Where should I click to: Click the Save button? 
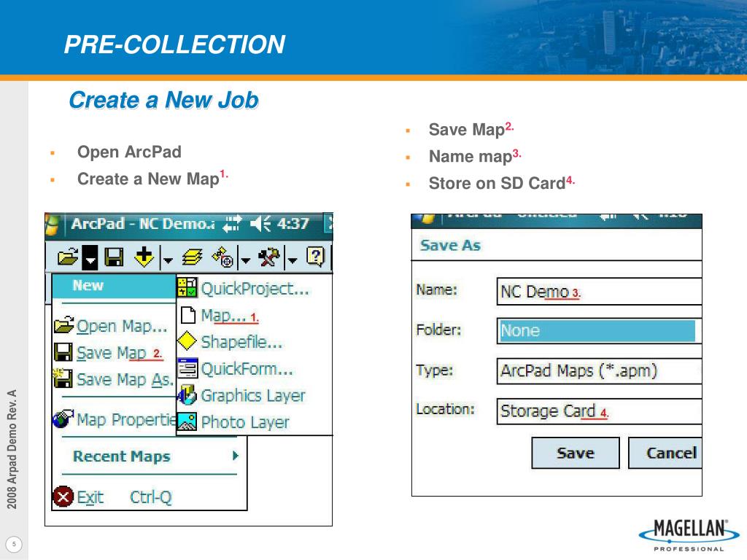click(x=576, y=453)
